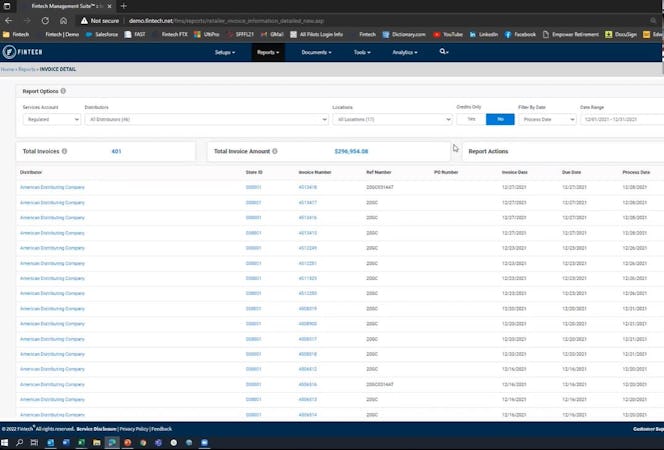The width and height of the screenshot is (664, 450).
Task: Set Credits Only to No
Action: point(500,119)
